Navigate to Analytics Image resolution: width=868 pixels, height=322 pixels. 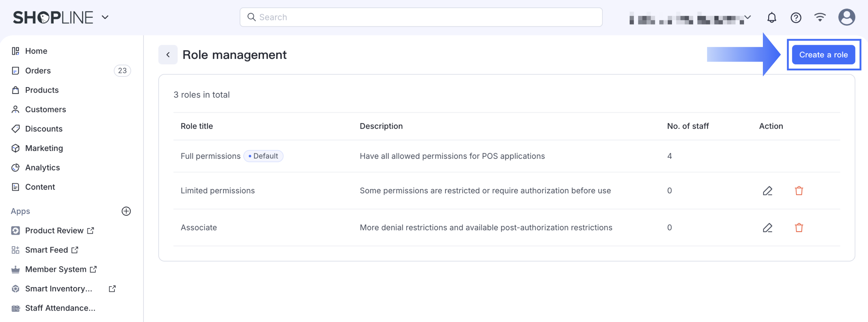click(x=42, y=167)
